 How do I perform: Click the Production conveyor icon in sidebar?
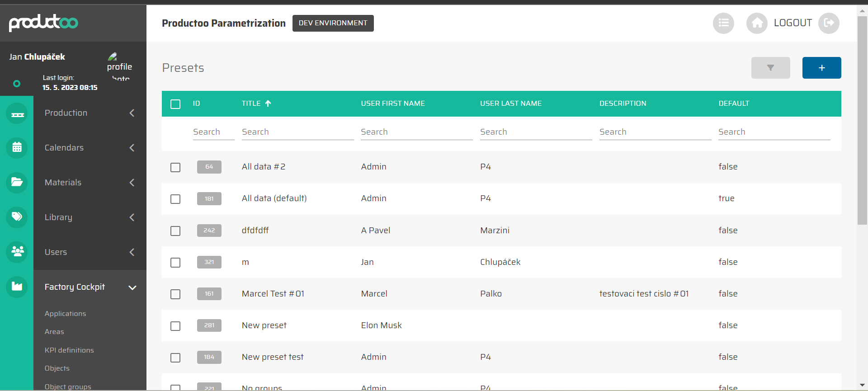click(17, 113)
